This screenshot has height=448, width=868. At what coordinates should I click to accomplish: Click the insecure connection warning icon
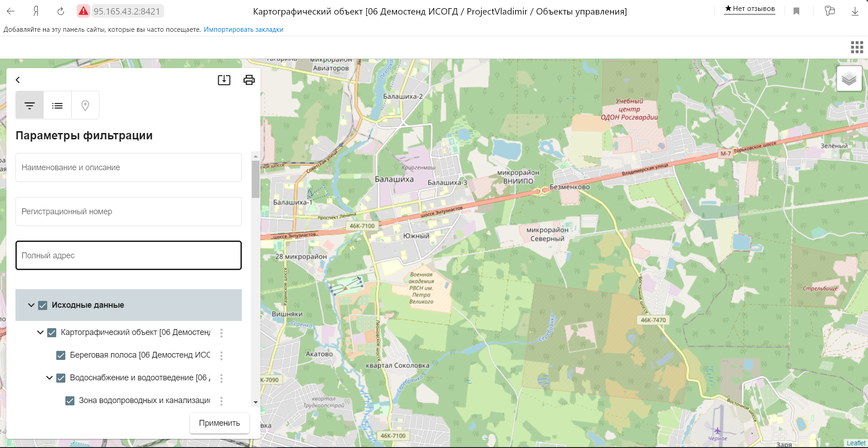pyautogui.click(x=83, y=11)
